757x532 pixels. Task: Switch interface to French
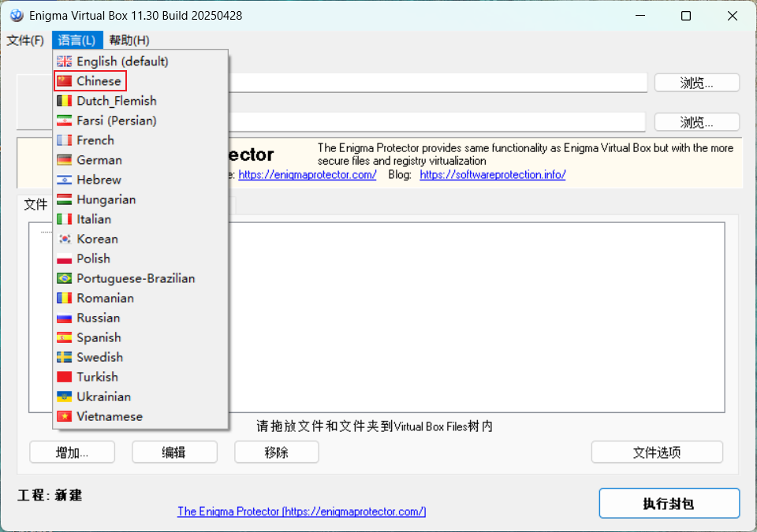(x=140, y=140)
